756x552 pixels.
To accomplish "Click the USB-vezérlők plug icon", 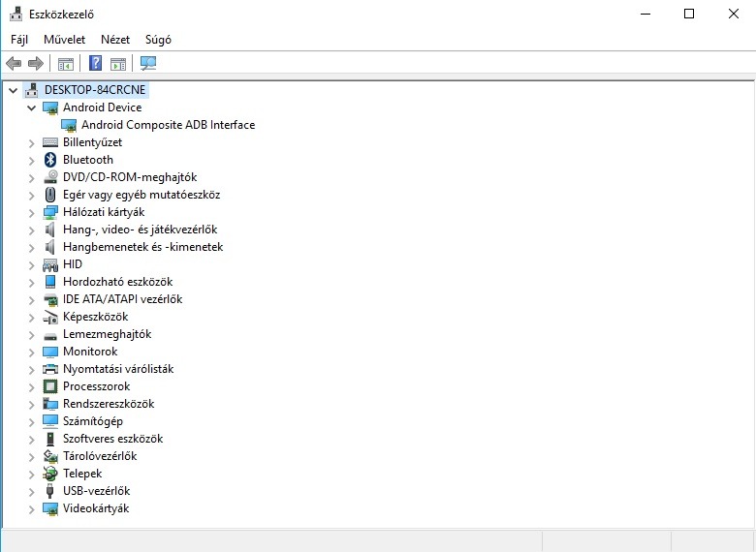I will pos(50,491).
